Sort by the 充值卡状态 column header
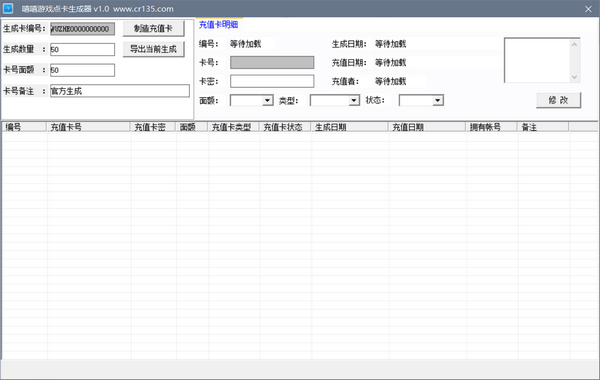This screenshot has height=380, width=600. [x=285, y=127]
